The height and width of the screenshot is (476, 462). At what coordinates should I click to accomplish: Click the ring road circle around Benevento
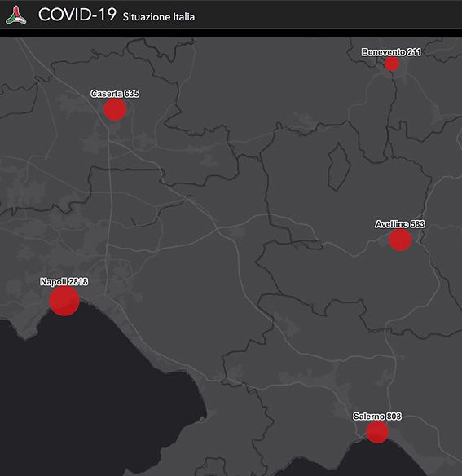point(392,64)
